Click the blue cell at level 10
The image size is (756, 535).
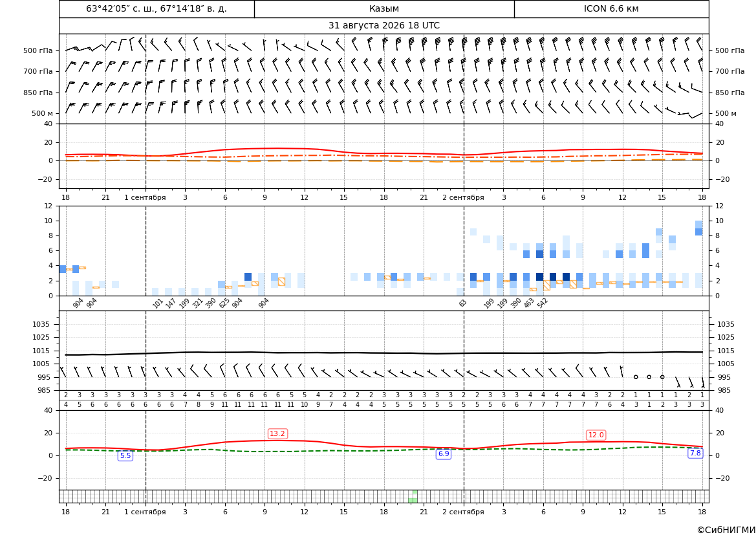[x=698, y=224]
